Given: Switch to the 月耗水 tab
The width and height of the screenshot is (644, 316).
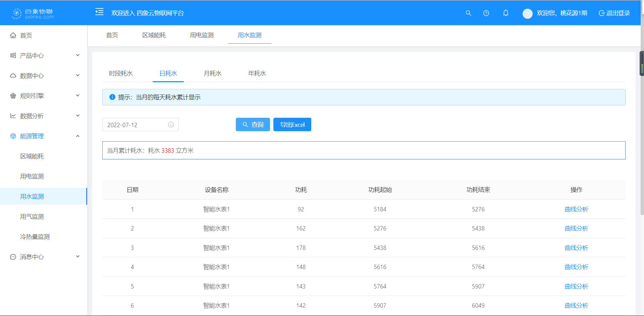Looking at the screenshot, I should coord(212,73).
